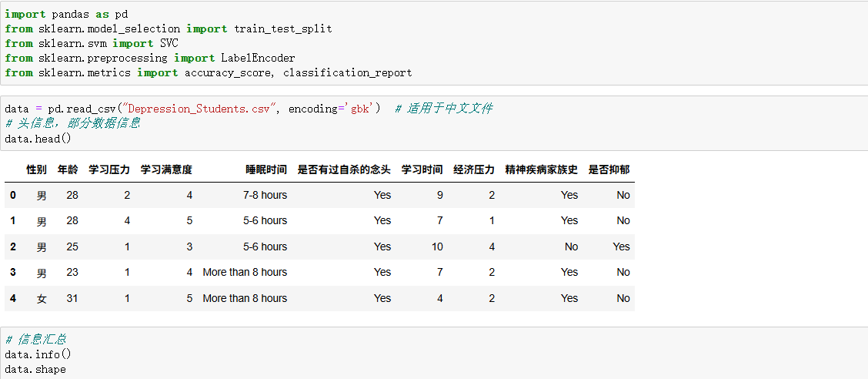Image resolution: width=868 pixels, height=379 pixels.
Task: Click row index 0 in the table
Action: tap(13, 195)
